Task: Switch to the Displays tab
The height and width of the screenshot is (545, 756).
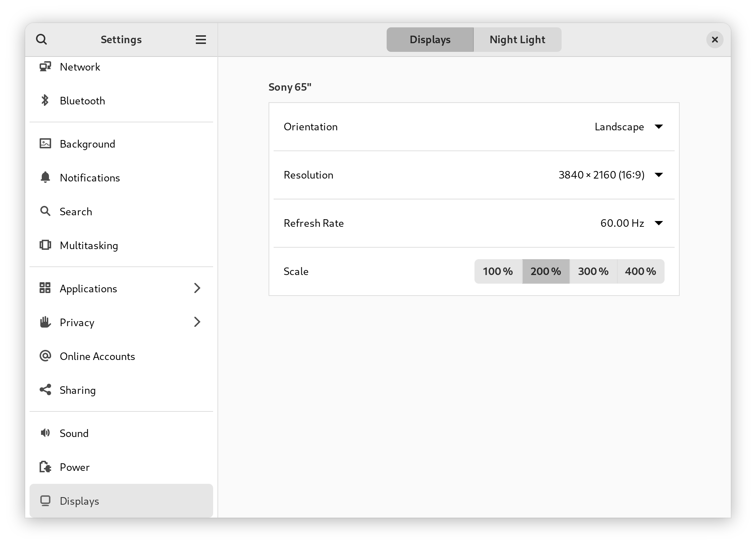Action: click(430, 40)
